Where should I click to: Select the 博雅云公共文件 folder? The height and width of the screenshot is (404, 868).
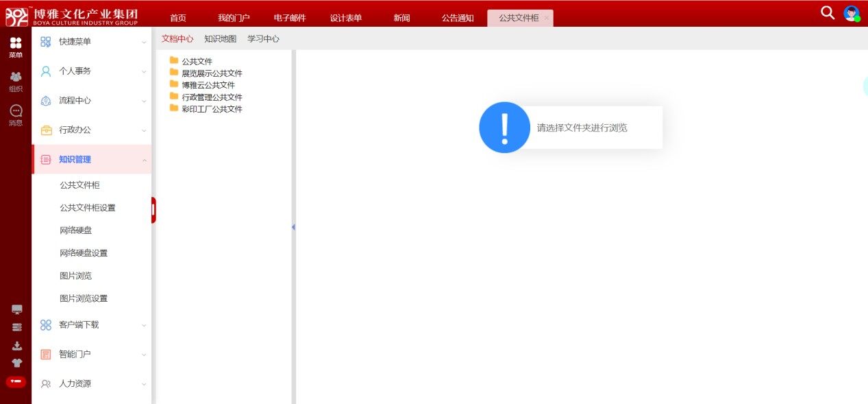[x=208, y=85]
